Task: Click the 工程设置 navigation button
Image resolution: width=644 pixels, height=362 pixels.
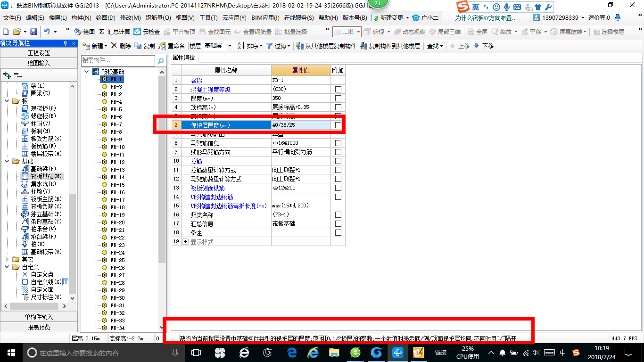Action: 39,53
